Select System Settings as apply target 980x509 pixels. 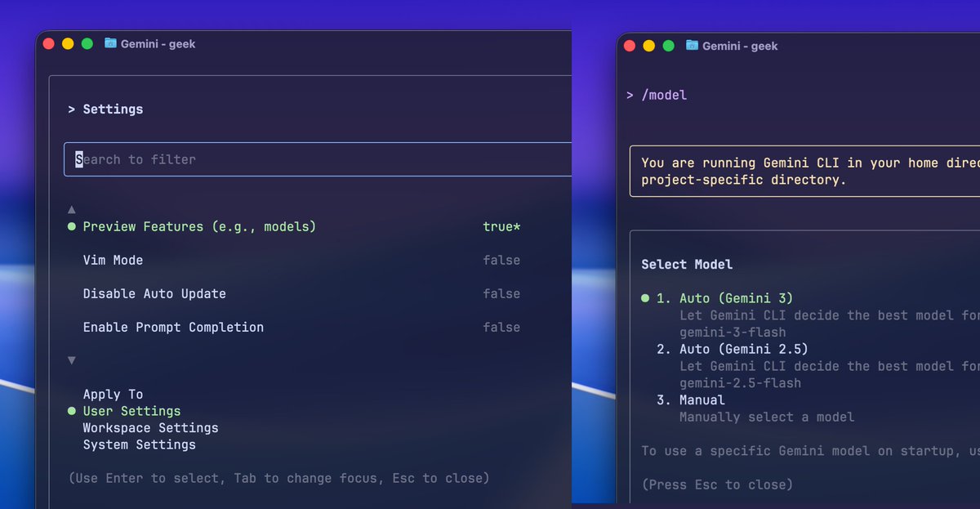point(139,444)
